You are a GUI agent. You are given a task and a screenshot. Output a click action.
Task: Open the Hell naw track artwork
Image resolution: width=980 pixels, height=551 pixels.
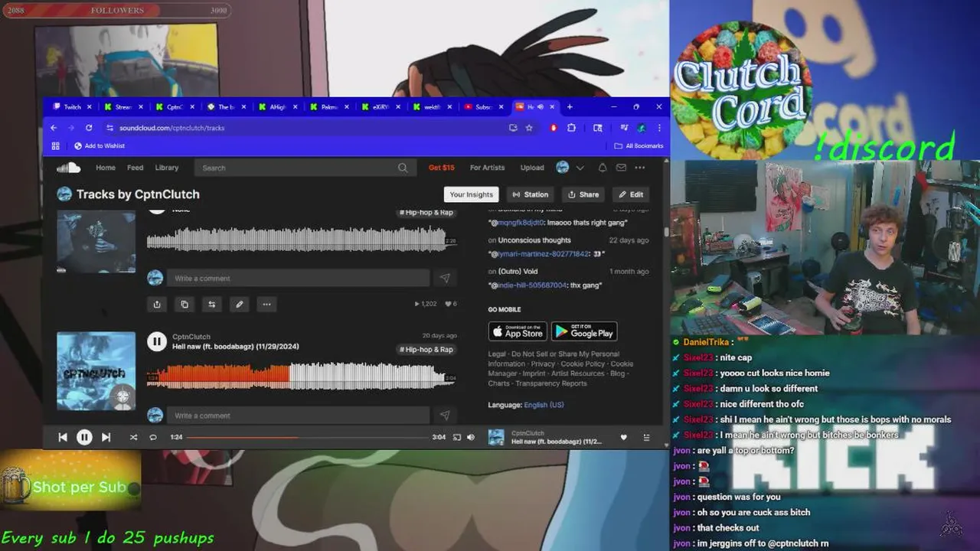(96, 370)
